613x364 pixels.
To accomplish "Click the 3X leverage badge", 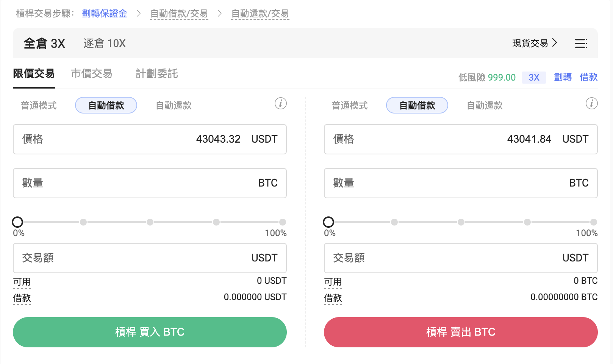I will (534, 78).
